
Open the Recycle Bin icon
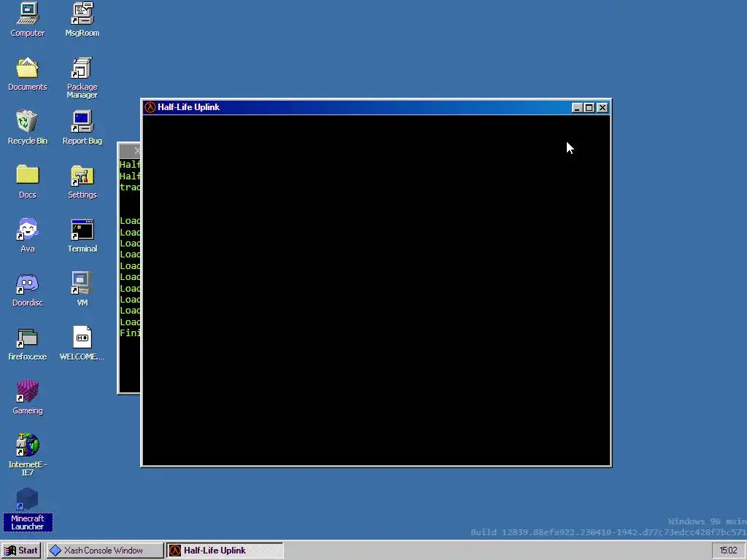(27, 127)
